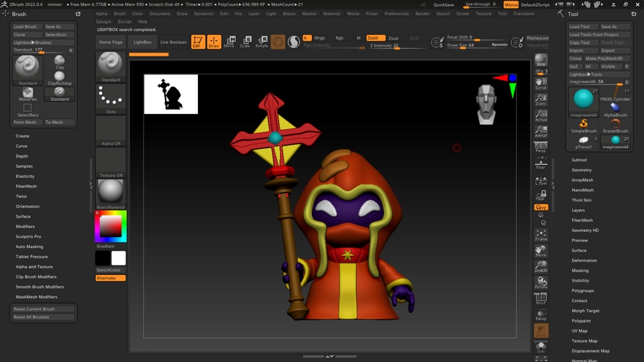This screenshot has height=362, width=644.
Task: Click the Make PolyMesh3D button
Action: click(606, 59)
